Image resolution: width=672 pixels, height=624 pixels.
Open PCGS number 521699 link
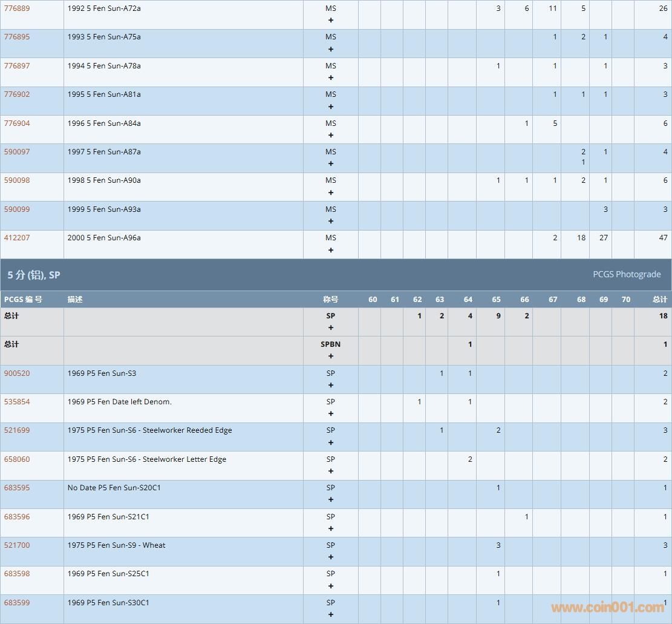pyautogui.click(x=17, y=430)
